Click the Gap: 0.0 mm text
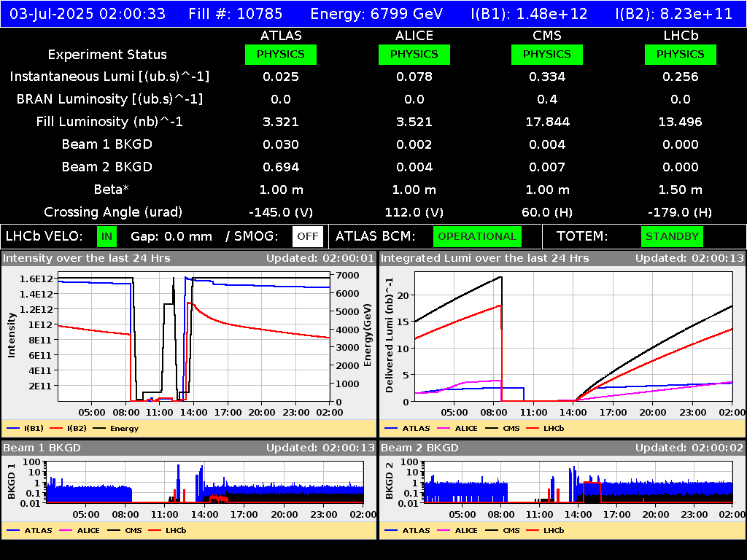747x560 pixels. [171, 236]
